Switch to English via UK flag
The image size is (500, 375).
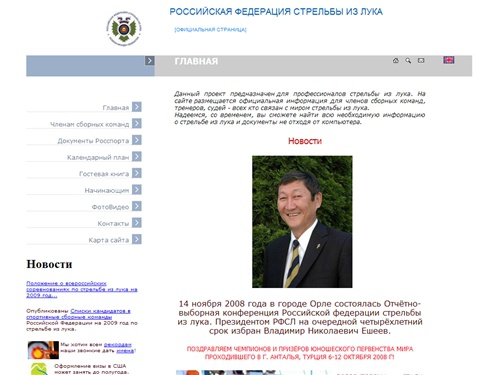449,60
